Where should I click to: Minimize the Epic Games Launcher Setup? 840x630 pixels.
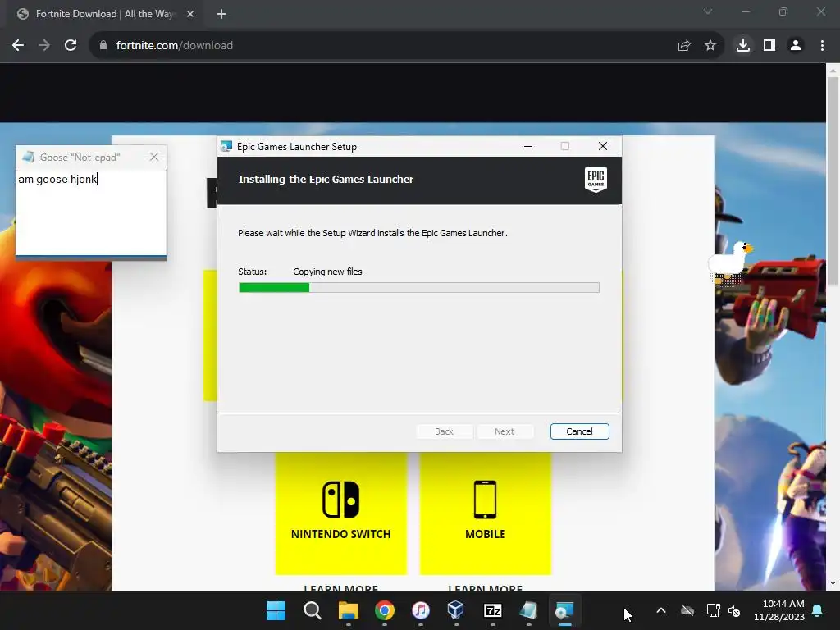pyautogui.click(x=528, y=146)
